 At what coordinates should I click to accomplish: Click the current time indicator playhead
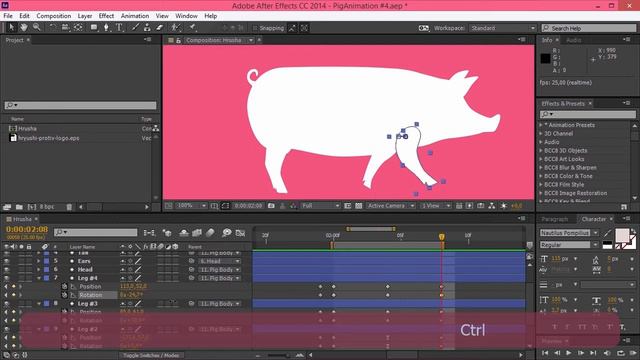click(x=442, y=237)
